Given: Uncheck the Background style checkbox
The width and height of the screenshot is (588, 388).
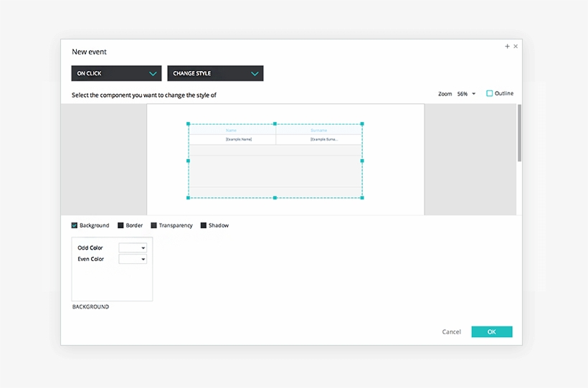Looking at the screenshot, I should 75,225.
